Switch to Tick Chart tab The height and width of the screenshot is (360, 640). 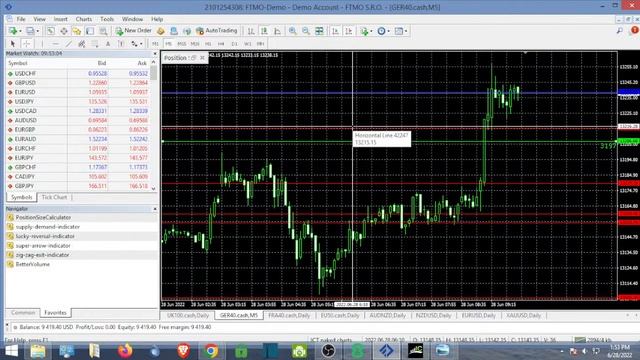54,197
